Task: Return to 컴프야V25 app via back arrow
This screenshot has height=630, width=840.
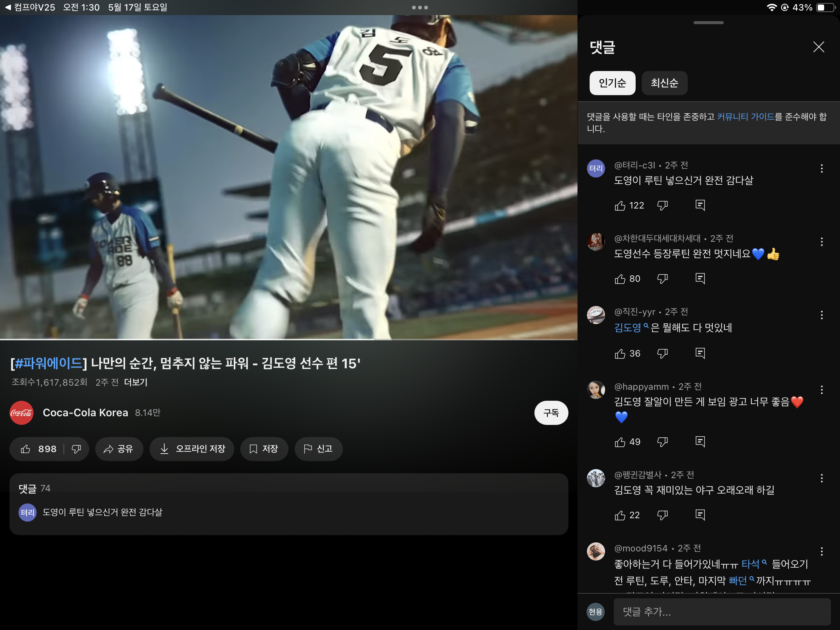Action: (29, 7)
